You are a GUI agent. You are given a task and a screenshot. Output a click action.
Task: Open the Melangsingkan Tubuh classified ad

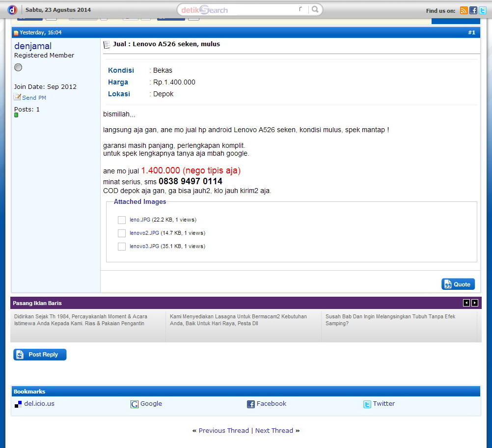coord(390,320)
